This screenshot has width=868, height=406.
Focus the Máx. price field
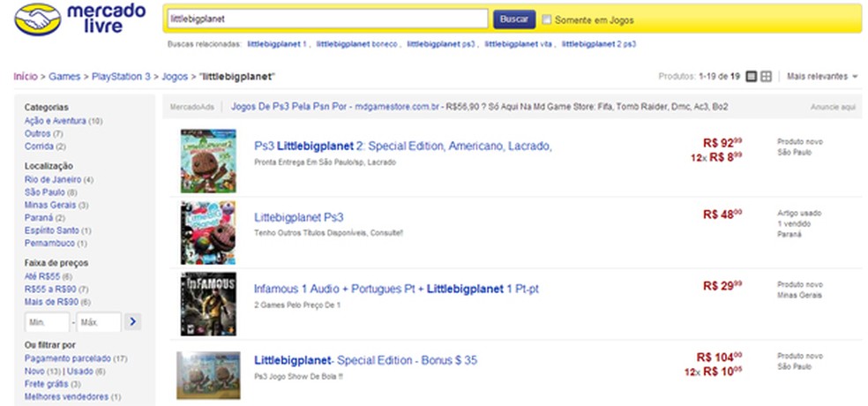[x=99, y=322]
